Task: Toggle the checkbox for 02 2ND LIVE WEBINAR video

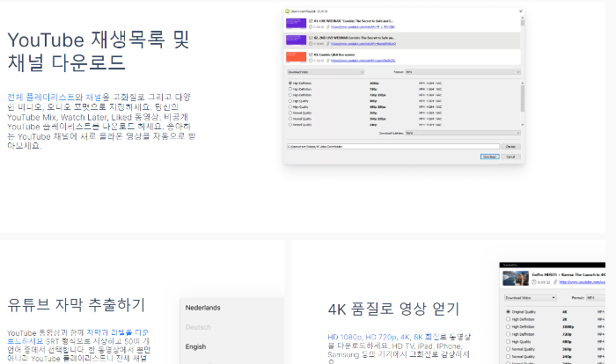Action: [311, 38]
